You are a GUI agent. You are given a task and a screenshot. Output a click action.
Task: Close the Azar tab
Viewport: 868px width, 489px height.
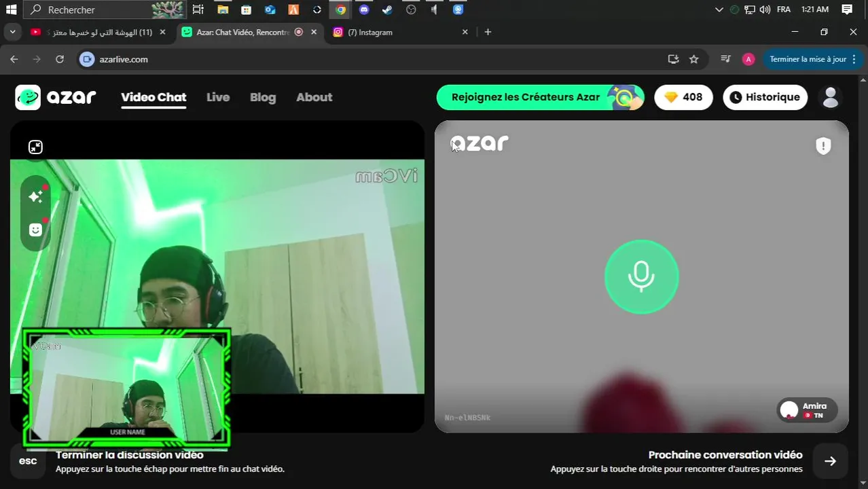click(314, 32)
